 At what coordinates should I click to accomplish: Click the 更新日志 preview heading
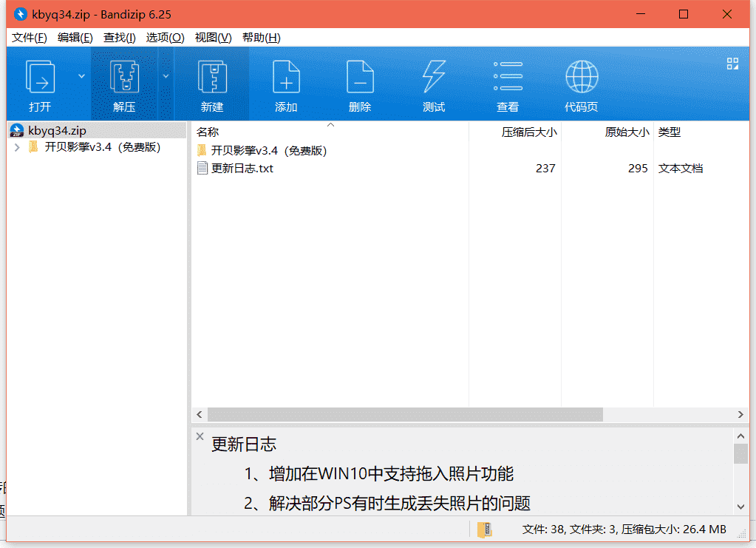(x=244, y=444)
